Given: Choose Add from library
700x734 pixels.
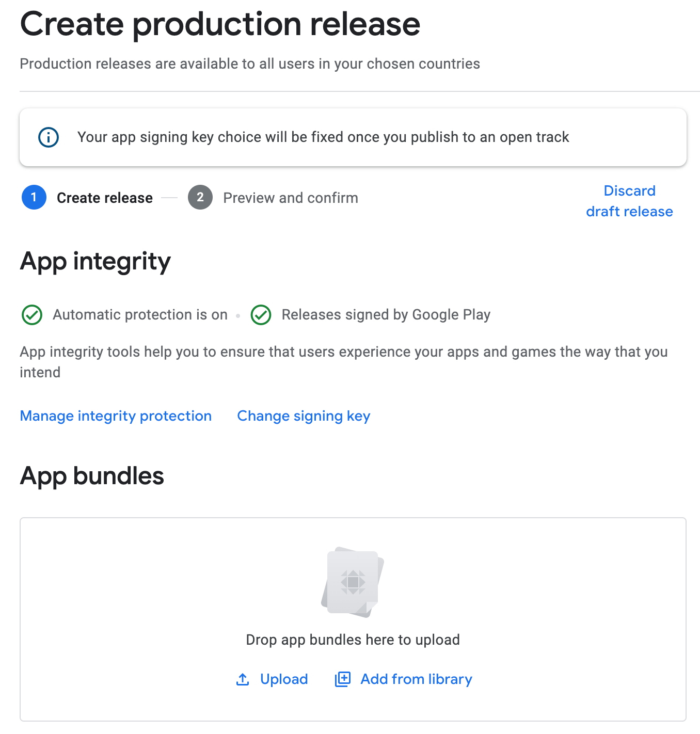Looking at the screenshot, I should point(416,679).
